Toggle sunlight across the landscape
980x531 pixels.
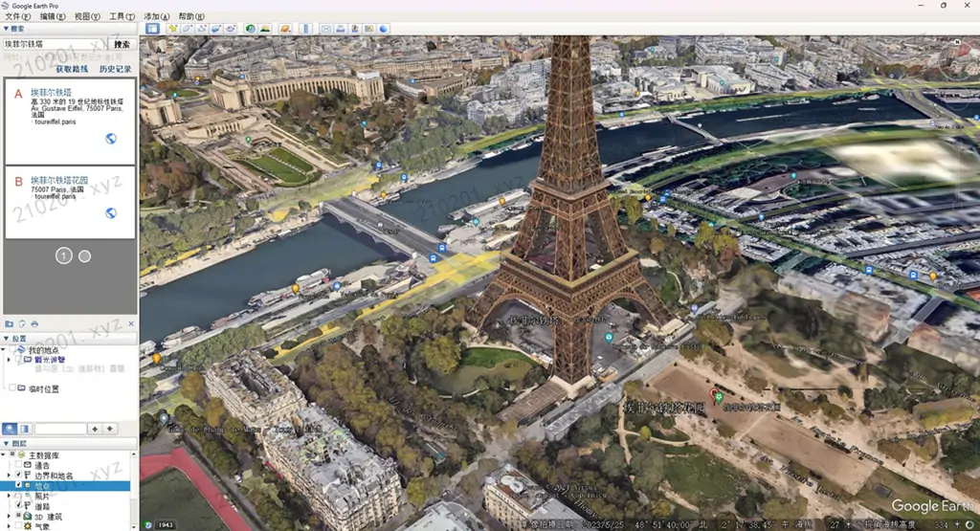tap(265, 29)
